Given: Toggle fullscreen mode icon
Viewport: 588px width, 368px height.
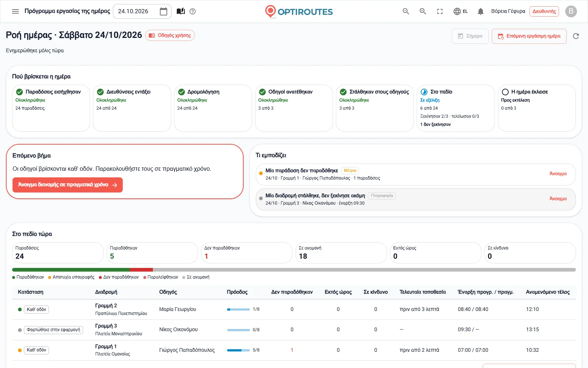Looking at the screenshot, I should 440,11.
